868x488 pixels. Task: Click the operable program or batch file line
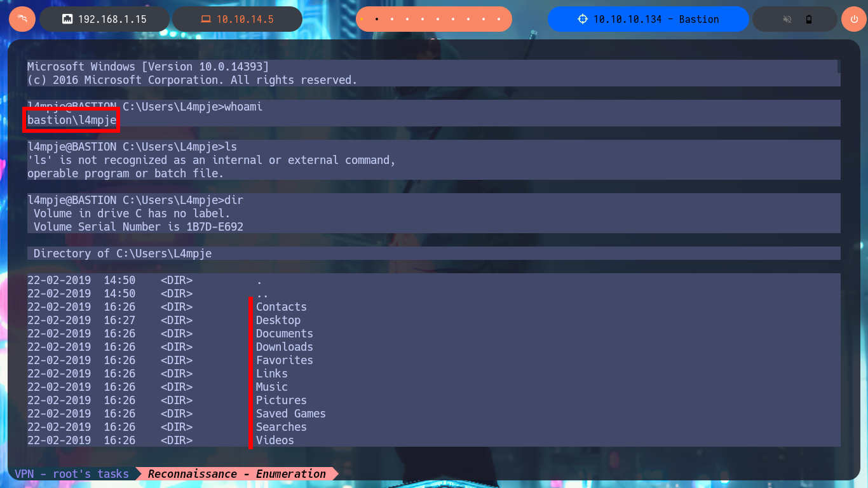[x=126, y=173]
